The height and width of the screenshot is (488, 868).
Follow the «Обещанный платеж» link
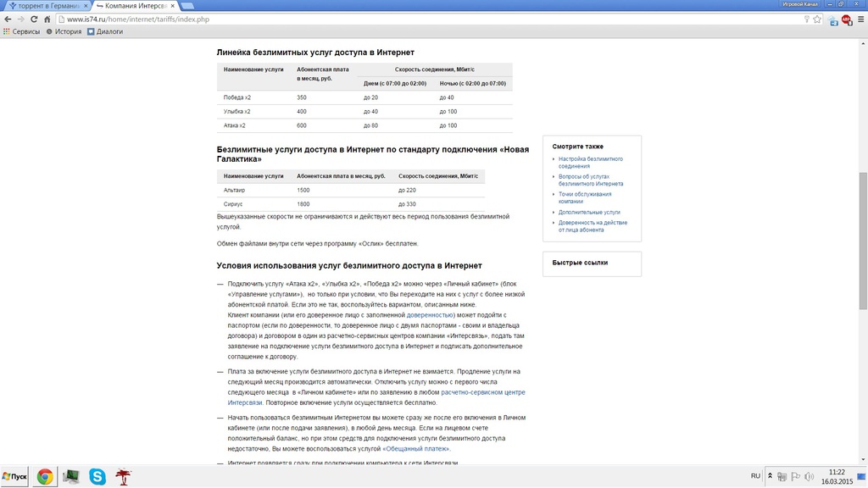coord(415,449)
